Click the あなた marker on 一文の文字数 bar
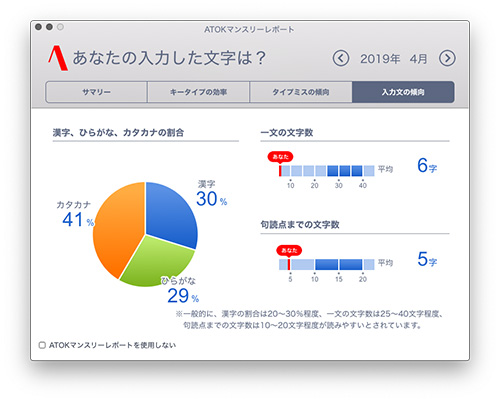500x401 pixels. coord(280,157)
